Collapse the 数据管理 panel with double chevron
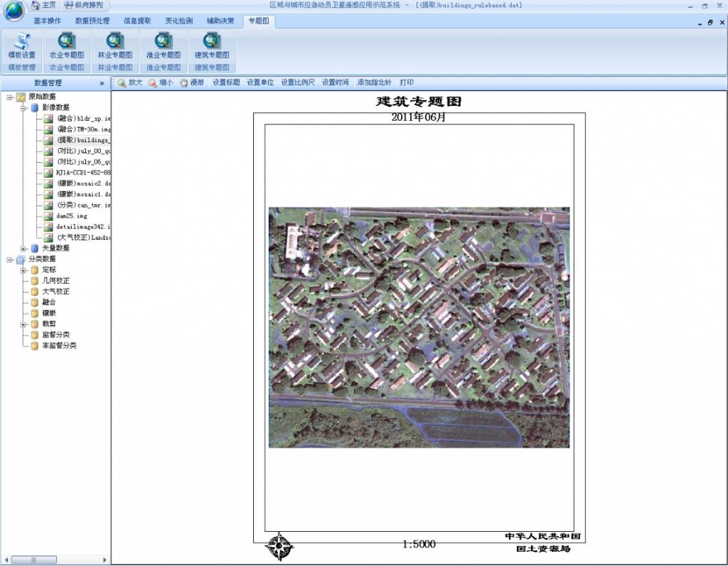This screenshot has width=728, height=566. click(x=102, y=83)
